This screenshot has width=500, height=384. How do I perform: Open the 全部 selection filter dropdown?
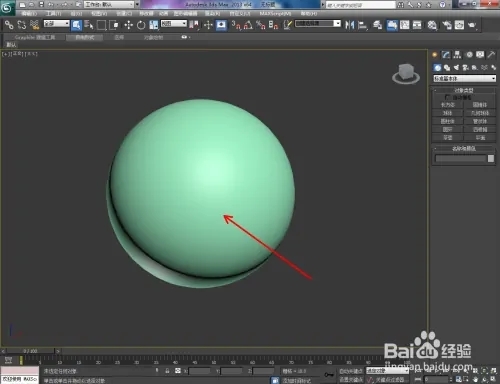pyautogui.click(x=57, y=23)
